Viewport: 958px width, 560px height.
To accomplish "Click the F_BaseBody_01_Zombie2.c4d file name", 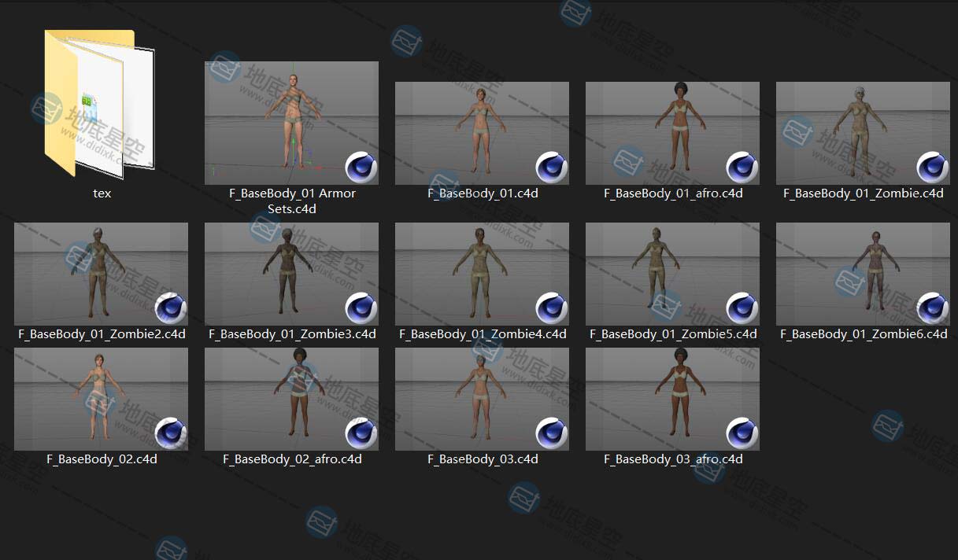I will (102, 334).
